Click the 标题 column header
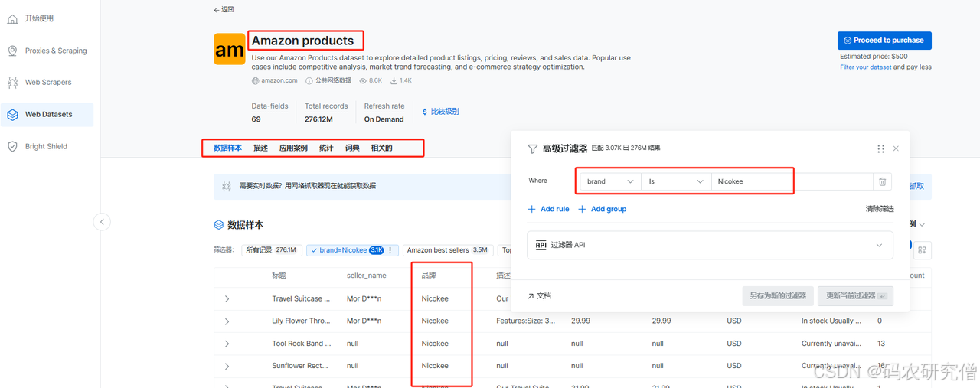This screenshot has height=388, width=980. [x=279, y=276]
